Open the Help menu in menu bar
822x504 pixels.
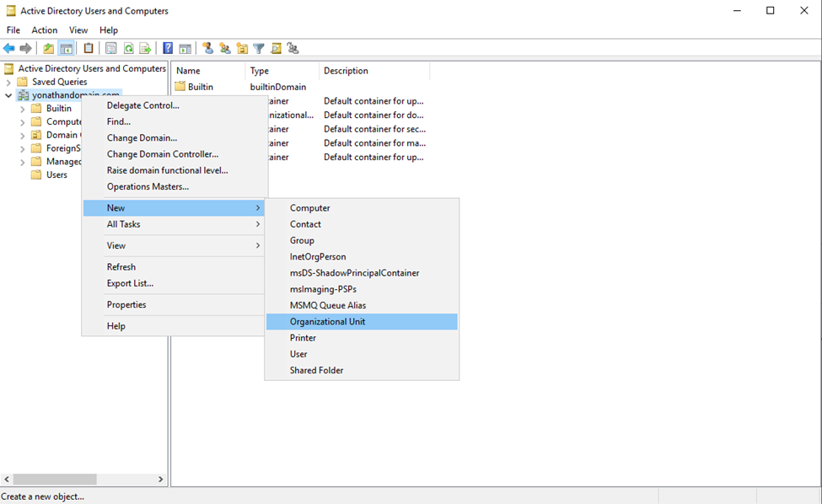[109, 30]
